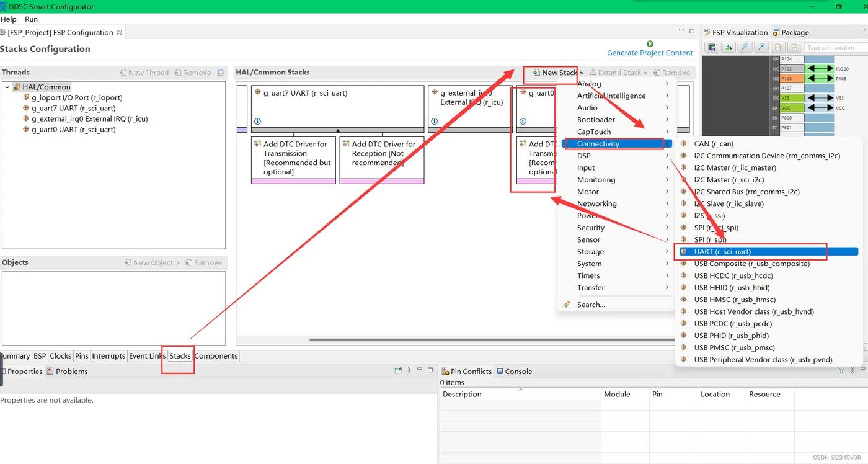This screenshot has height=464, width=868.
Task: Open the New Stack dropdown
Action: 557,73
